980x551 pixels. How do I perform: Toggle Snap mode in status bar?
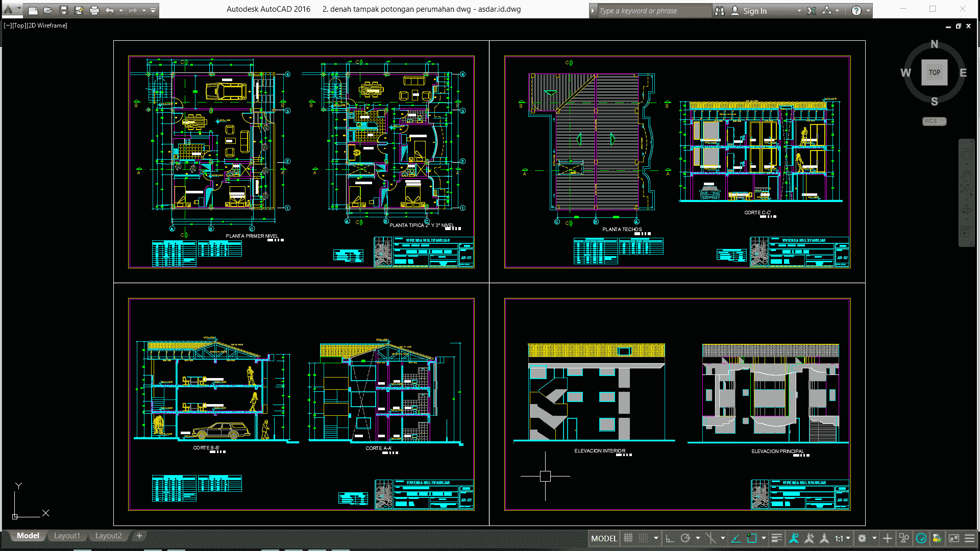click(x=644, y=538)
